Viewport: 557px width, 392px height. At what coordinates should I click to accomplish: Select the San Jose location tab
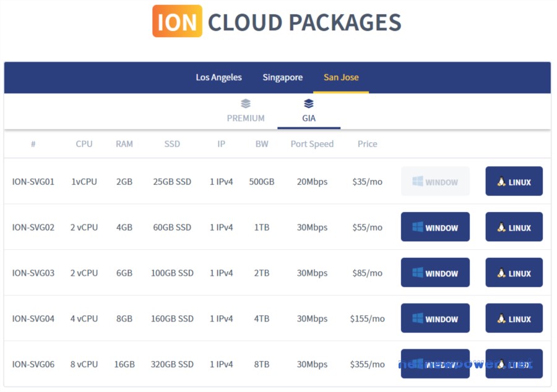(x=341, y=77)
